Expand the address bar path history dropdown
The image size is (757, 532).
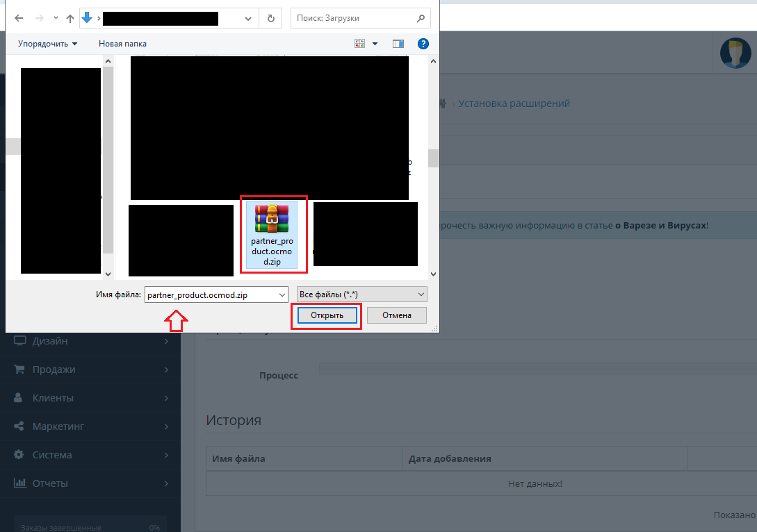coord(248,18)
